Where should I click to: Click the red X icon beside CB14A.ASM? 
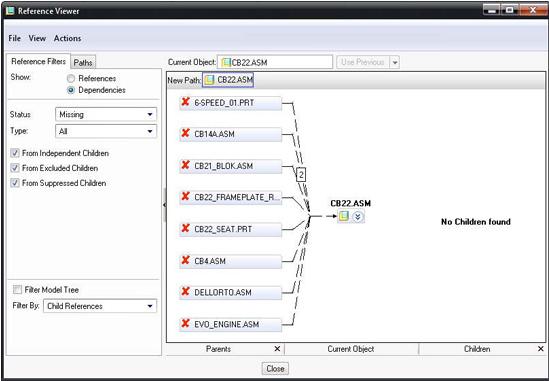coord(185,133)
